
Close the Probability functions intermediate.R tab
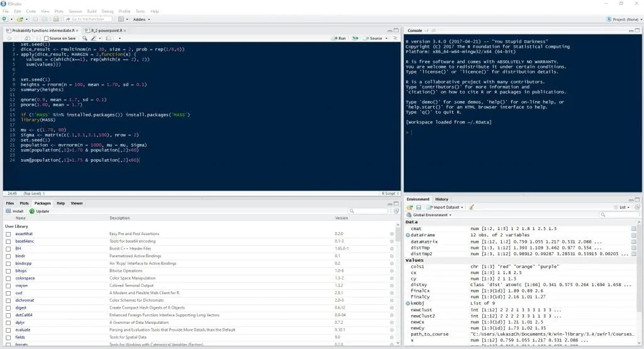(77, 30)
